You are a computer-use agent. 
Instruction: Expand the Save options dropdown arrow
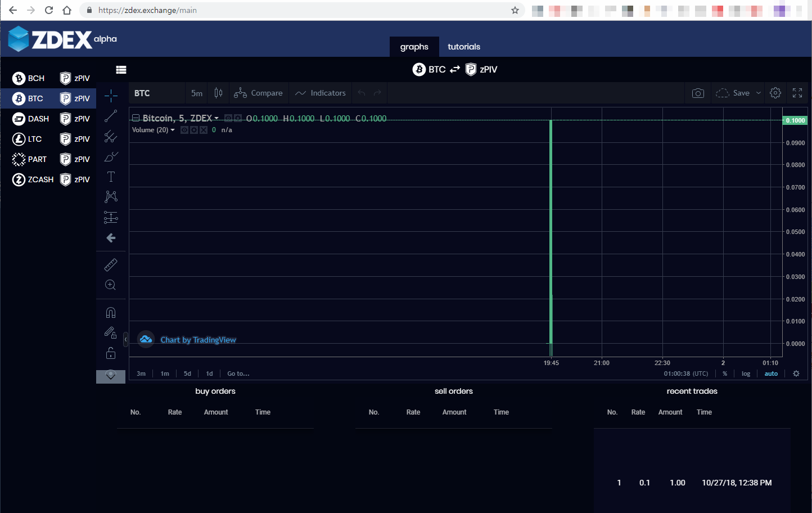click(759, 93)
